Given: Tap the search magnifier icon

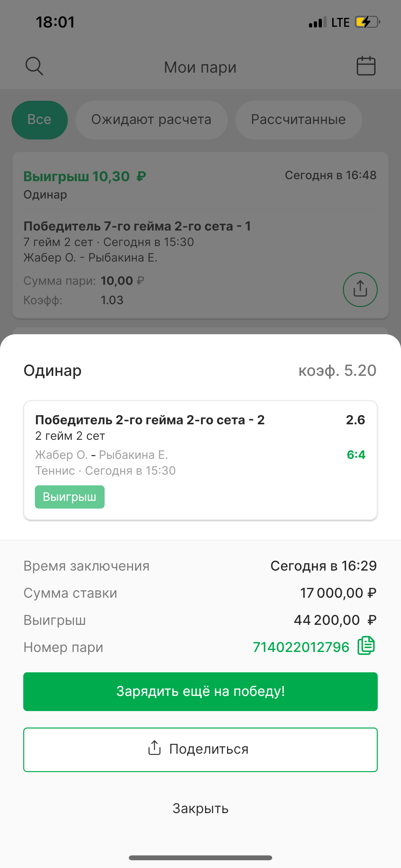Looking at the screenshot, I should (x=34, y=66).
